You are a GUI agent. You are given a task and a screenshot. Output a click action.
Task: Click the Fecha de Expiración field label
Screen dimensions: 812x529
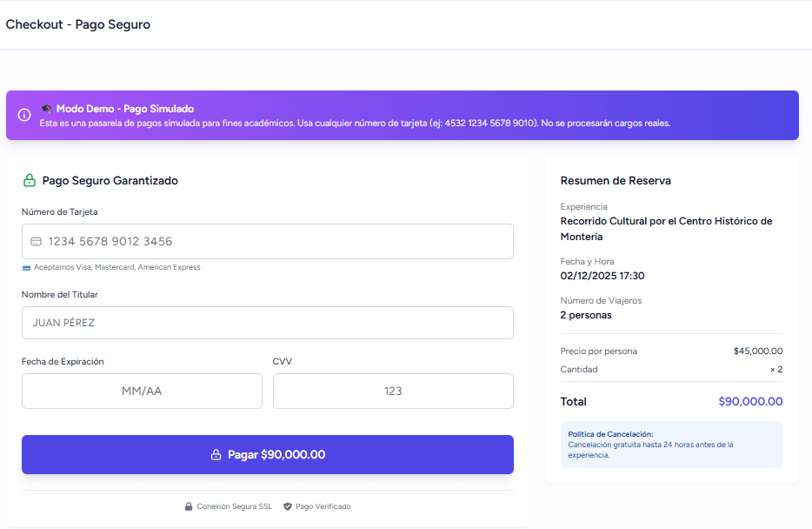coord(63,362)
